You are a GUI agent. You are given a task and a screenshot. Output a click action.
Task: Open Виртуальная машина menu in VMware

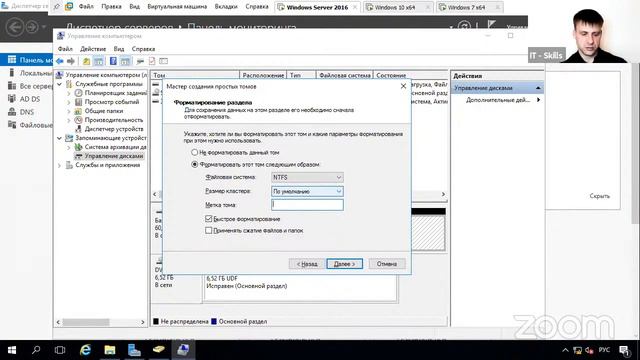click(x=177, y=7)
